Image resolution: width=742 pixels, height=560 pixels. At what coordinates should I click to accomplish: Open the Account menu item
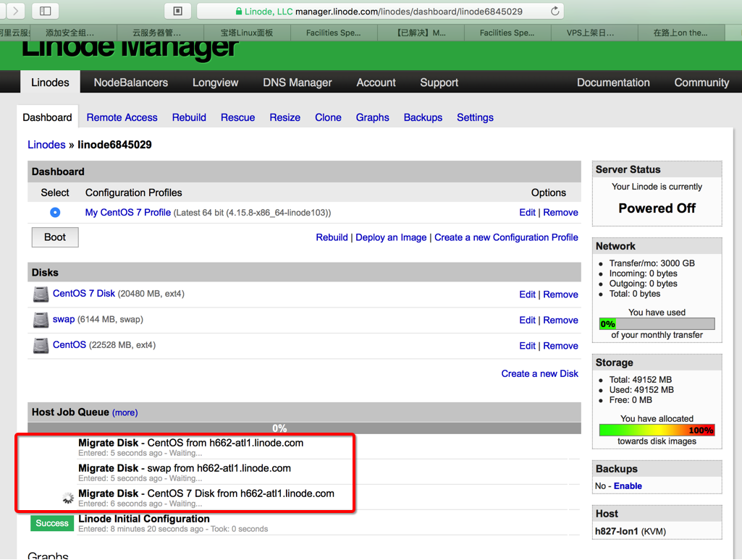click(x=376, y=82)
